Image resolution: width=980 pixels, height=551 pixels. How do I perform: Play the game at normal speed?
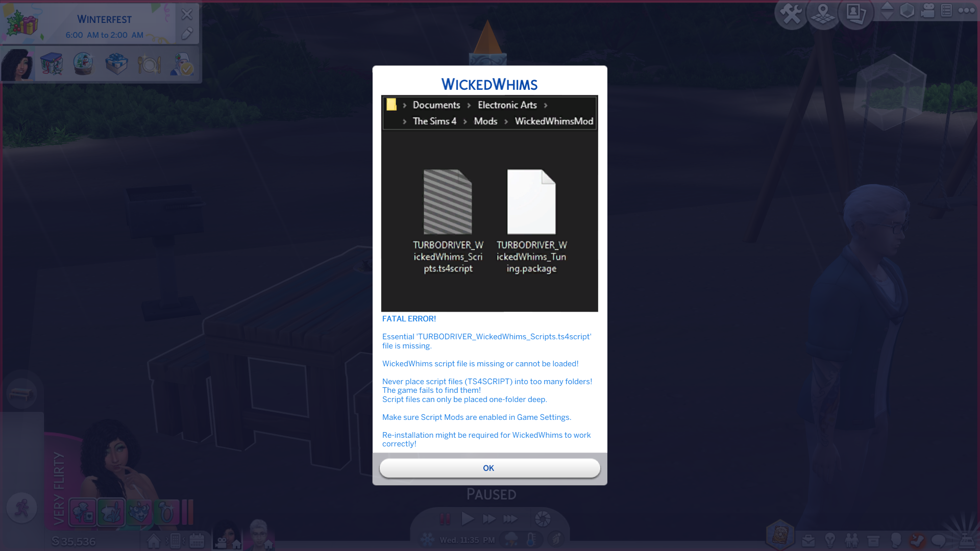point(467,519)
